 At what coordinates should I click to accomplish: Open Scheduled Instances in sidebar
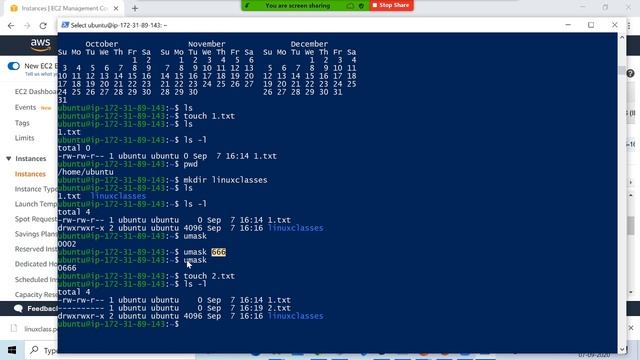point(36,280)
